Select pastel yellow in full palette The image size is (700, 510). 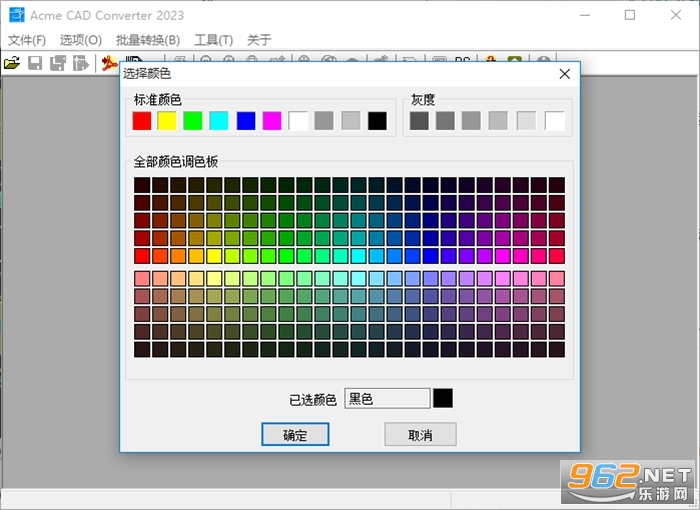[214, 279]
